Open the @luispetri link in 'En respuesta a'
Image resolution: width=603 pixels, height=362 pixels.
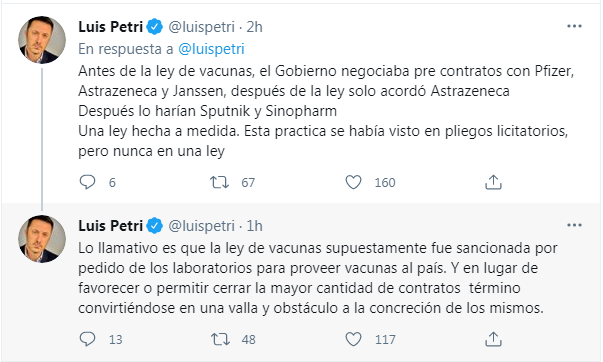tap(211, 49)
